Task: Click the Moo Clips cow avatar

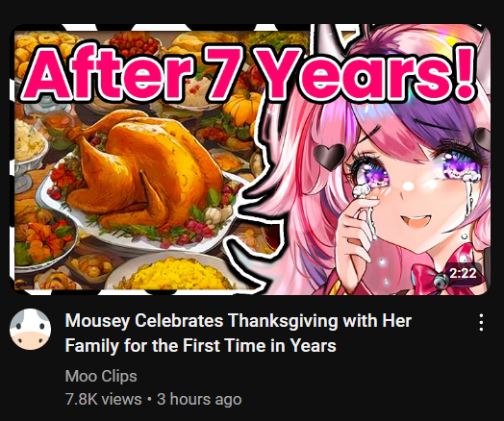Action: point(30,329)
